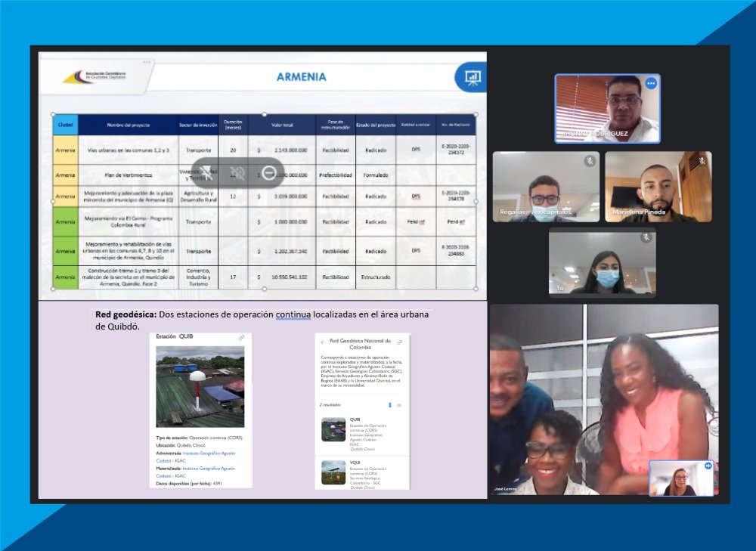Click the crossed-out mute icon in the overlay pill
Screen dimensions: 756x551
(237, 173)
